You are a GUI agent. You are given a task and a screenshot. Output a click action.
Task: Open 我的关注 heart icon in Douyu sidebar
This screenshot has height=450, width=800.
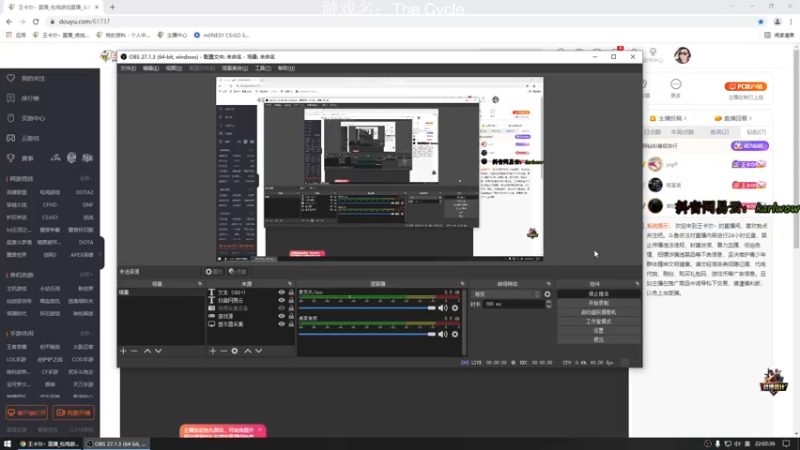click(x=11, y=78)
